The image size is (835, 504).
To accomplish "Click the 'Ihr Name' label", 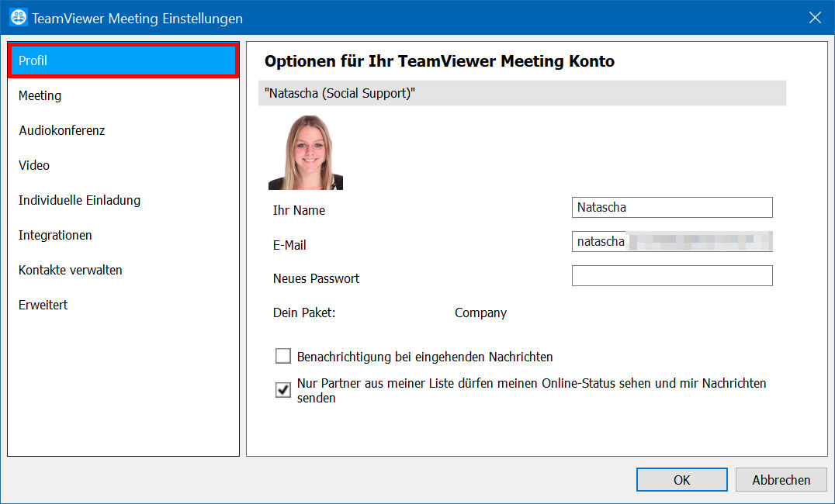I will [299, 210].
